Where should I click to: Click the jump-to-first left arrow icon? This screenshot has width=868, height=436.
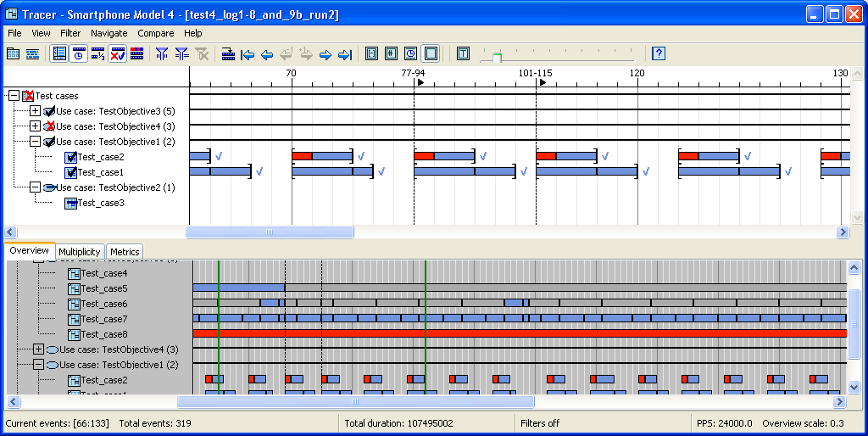click(x=248, y=54)
